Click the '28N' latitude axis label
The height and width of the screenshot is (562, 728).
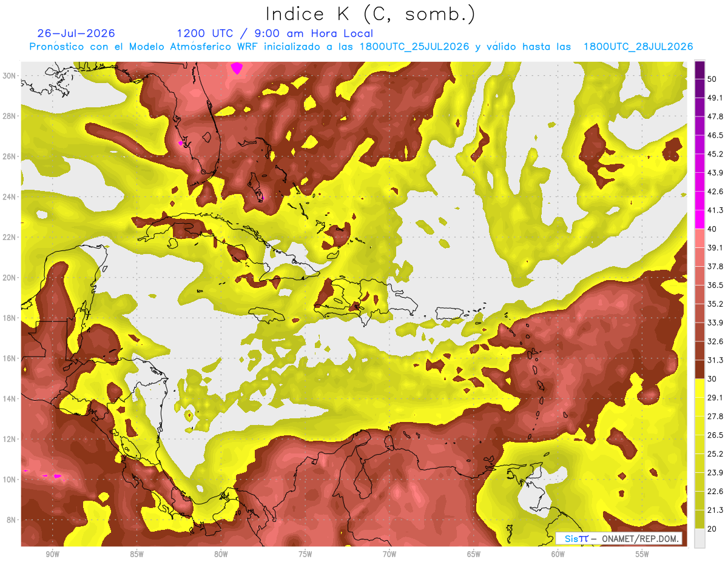point(9,116)
